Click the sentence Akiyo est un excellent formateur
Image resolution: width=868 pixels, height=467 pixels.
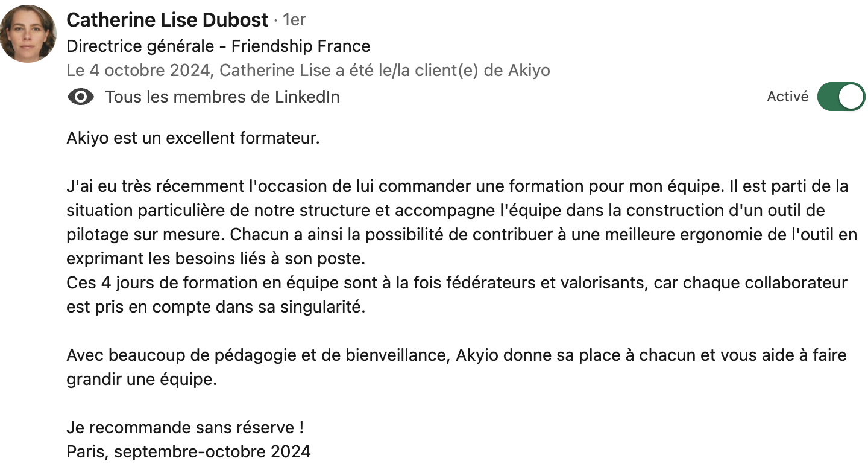click(193, 138)
